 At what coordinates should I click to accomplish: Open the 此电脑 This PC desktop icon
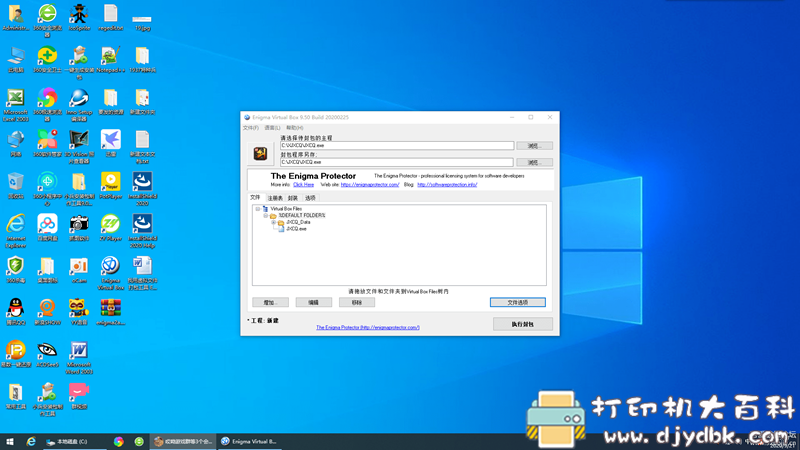click(15, 60)
